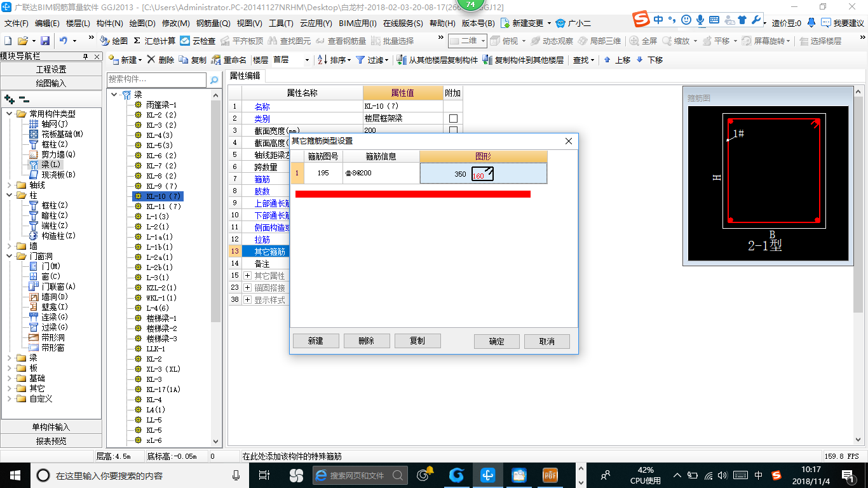Screen dimensions: 868x488
Task: Click the 搜索构件 search field
Action: point(156,80)
